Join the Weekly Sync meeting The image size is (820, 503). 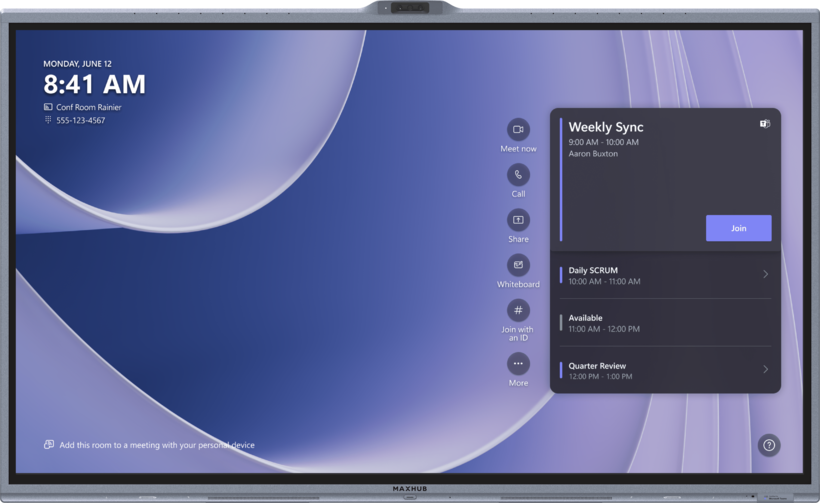pyautogui.click(x=738, y=228)
